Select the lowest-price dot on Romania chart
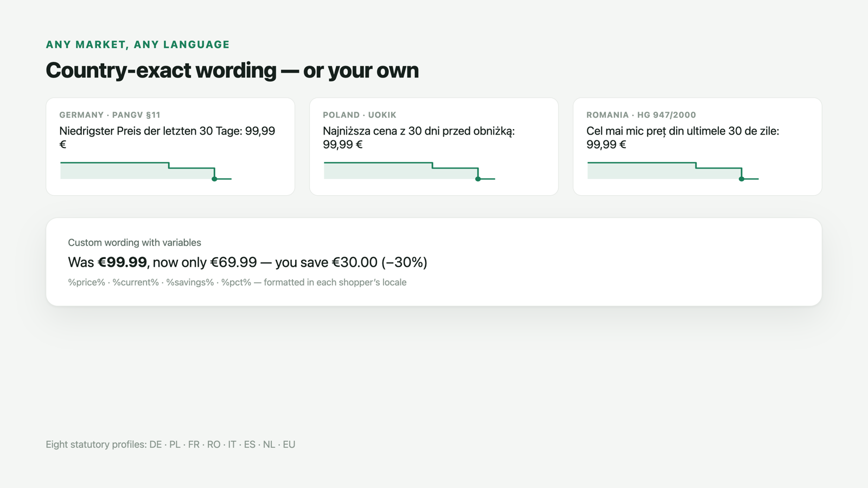This screenshot has width=868, height=488. [742, 179]
